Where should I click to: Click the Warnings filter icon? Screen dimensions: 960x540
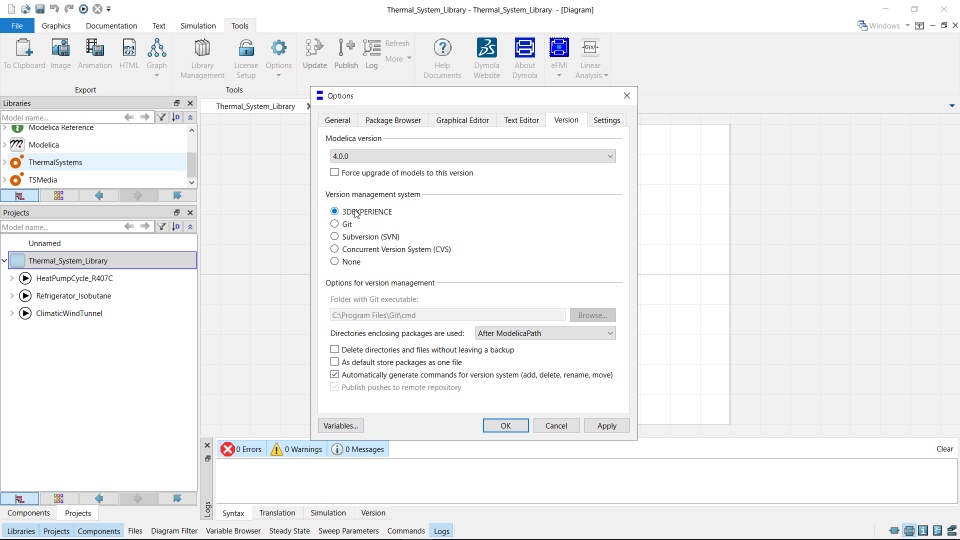[x=277, y=449]
